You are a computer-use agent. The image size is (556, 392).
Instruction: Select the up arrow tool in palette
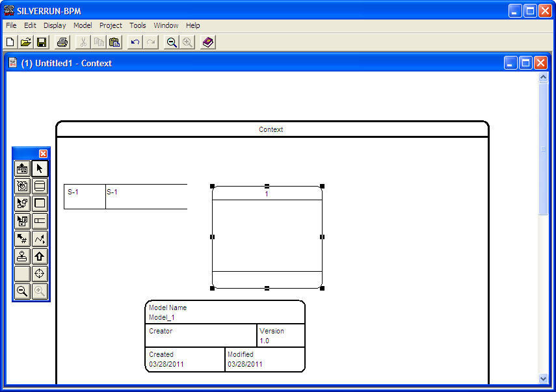(40, 256)
